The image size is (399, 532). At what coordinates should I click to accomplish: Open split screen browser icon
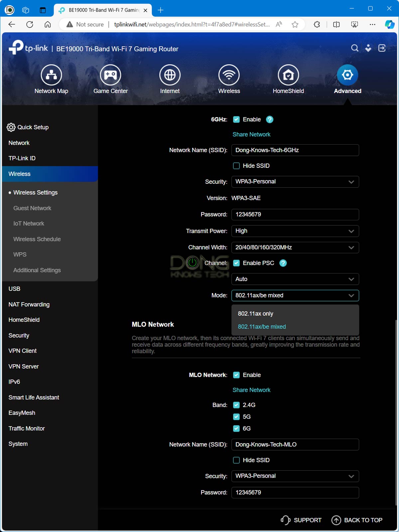[x=336, y=24]
